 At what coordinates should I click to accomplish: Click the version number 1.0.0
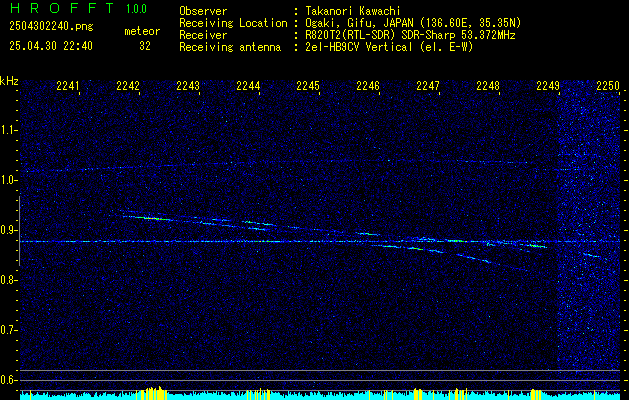coord(136,9)
